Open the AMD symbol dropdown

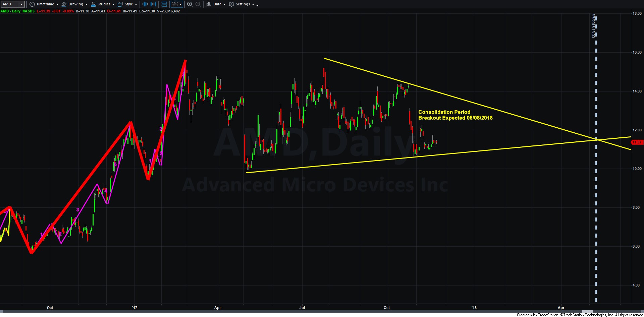point(21,4)
